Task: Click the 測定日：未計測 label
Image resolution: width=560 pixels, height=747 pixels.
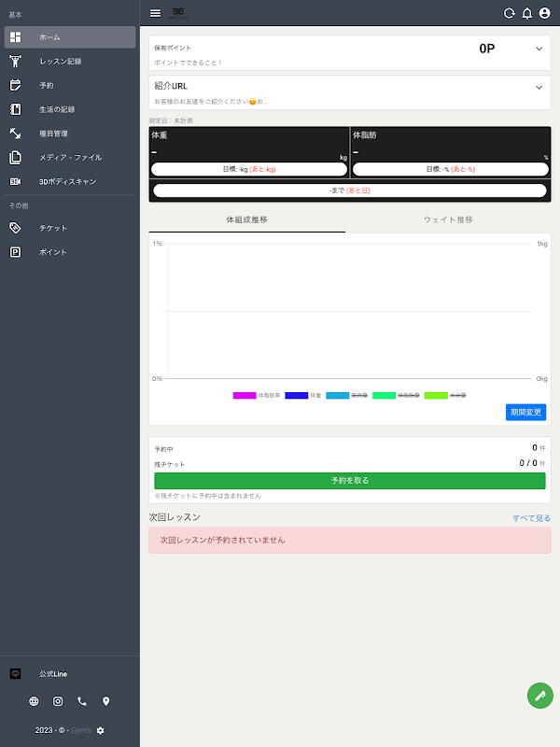Action: coord(171,120)
